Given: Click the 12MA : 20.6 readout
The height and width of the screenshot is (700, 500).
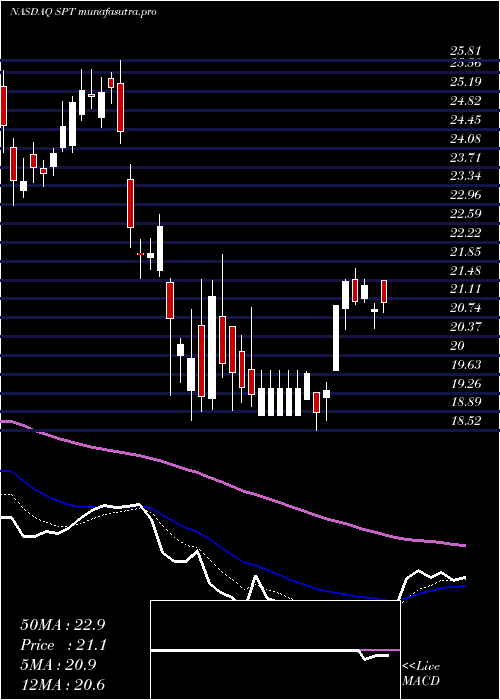Looking at the screenshot, I should pyautogui.click(x=62, y=684).
